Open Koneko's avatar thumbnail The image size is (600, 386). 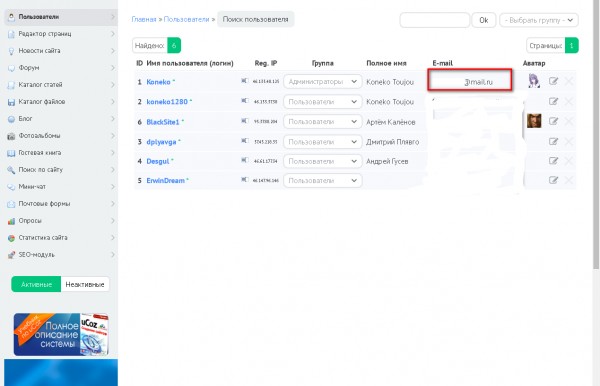(534, 81)
